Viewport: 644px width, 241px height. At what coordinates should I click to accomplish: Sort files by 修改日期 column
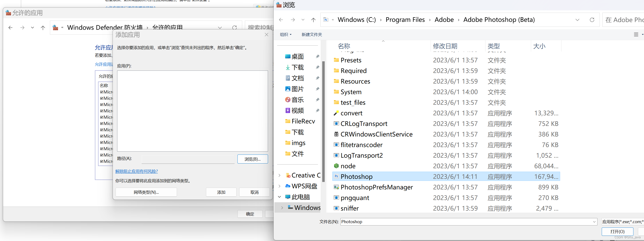(445, 46)
